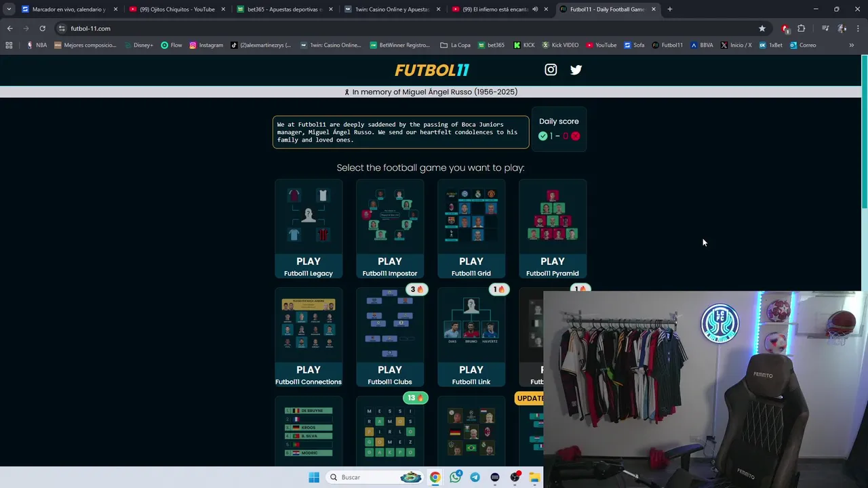Open the Sofa bookmark
The height and width of the screenshot is (488, 868).
[x=634, y=45]
